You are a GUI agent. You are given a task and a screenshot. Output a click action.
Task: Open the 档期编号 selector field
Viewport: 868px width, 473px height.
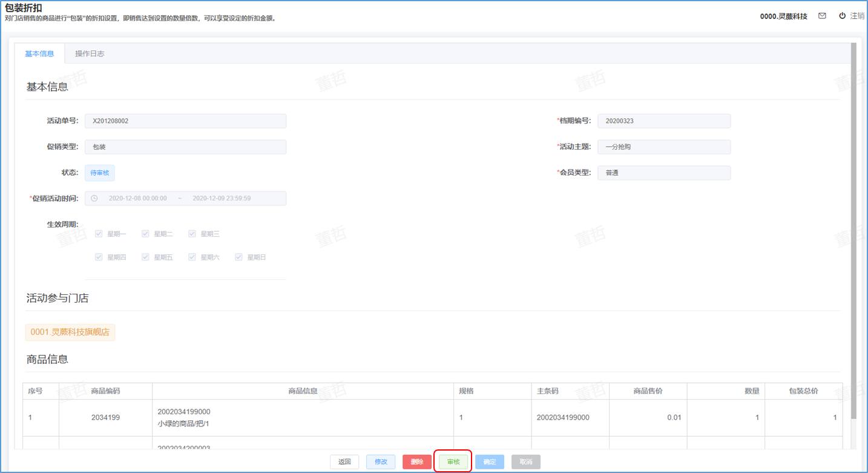point(663,121)
